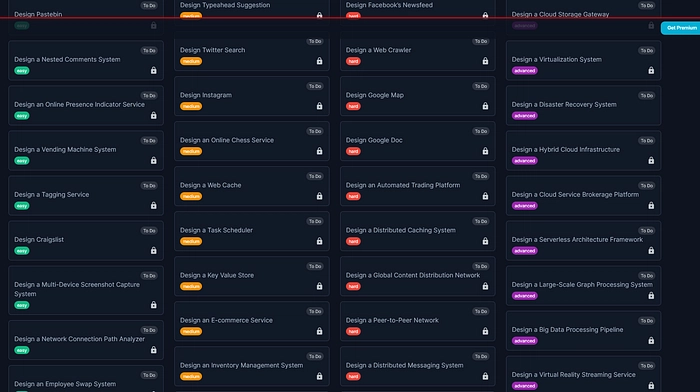Click the lock icon on Hybrid Cloud Infrastructure

[x=651, y=161]
